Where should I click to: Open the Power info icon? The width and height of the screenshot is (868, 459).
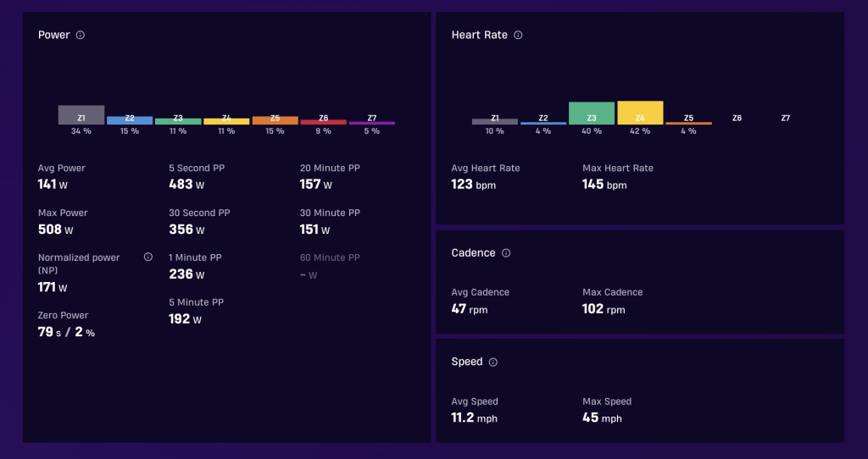[x=81, y=35]
